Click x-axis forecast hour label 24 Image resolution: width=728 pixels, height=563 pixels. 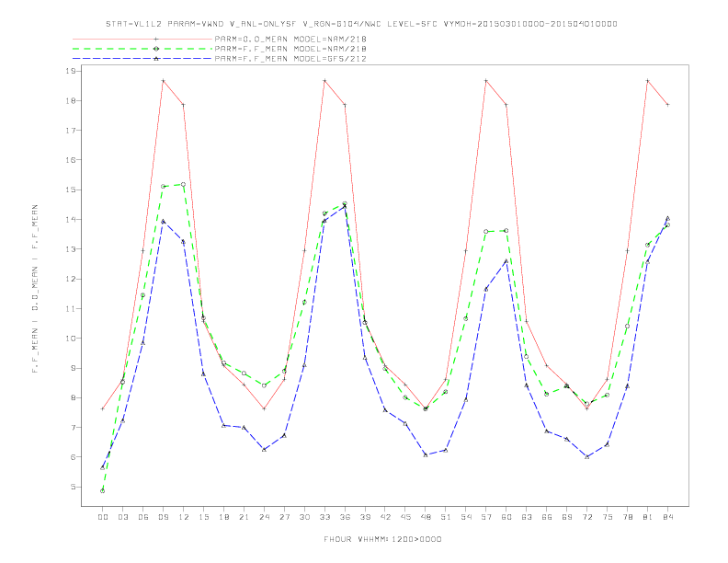pos(264,517)
